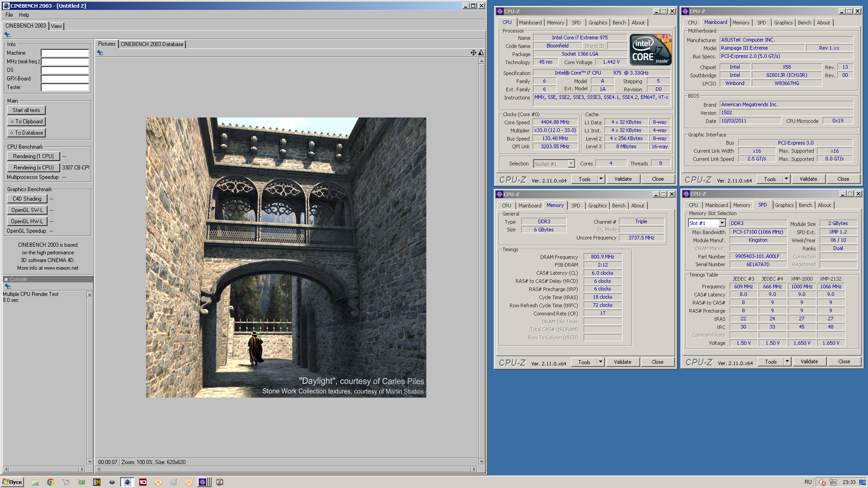Click the Machine input field
The width and height of the screenshot is (868, 488).
(x=65, y=53)
